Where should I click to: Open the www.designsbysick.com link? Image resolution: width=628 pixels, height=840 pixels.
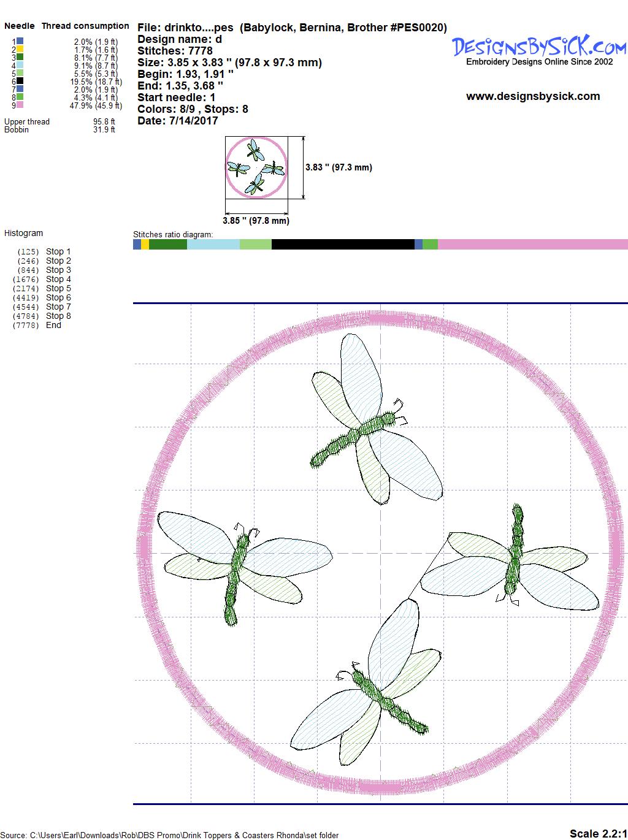pyautogui.click(x=532, y=96)
